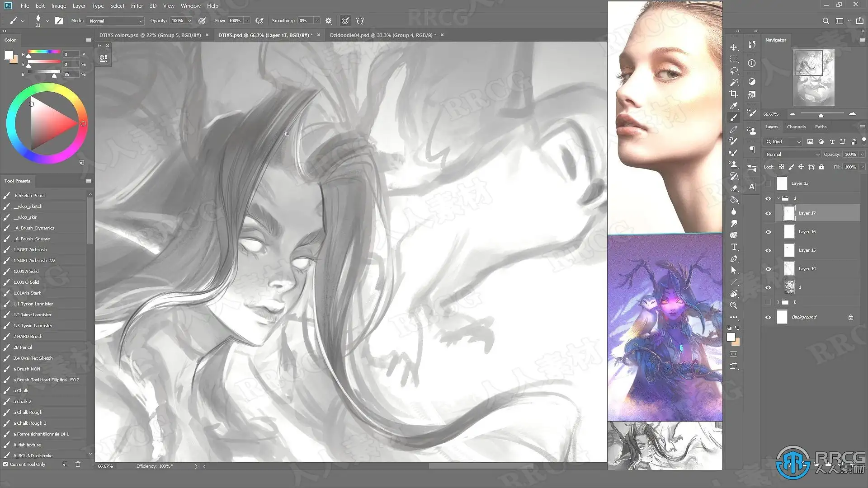
Task: Toggle Background layer visibility eye
Action: (x=768, y=317)
